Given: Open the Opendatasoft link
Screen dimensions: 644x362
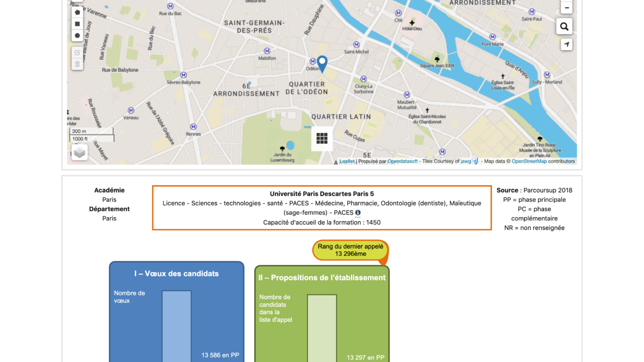Looking at the screenshot, I should [x=402, y=161].
